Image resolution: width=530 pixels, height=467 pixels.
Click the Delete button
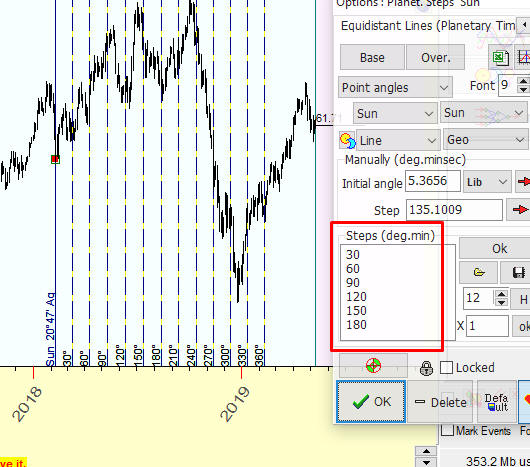(x=440, y=402)
